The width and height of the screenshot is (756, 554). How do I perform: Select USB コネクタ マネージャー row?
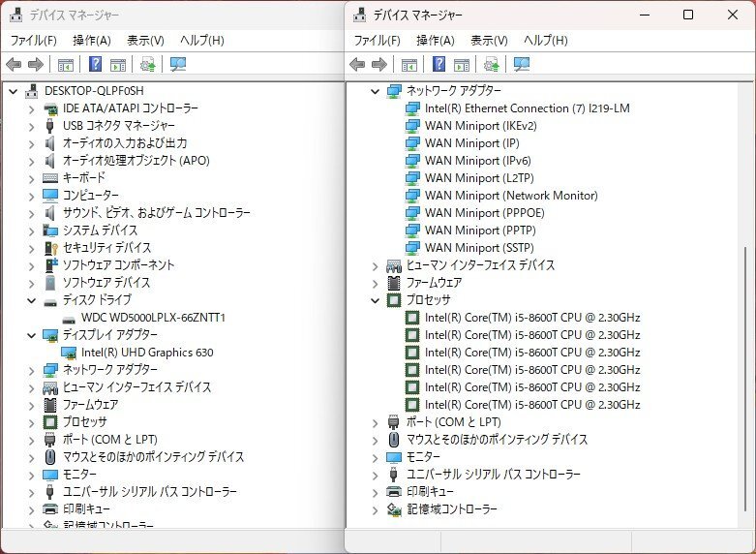[119, 126]
